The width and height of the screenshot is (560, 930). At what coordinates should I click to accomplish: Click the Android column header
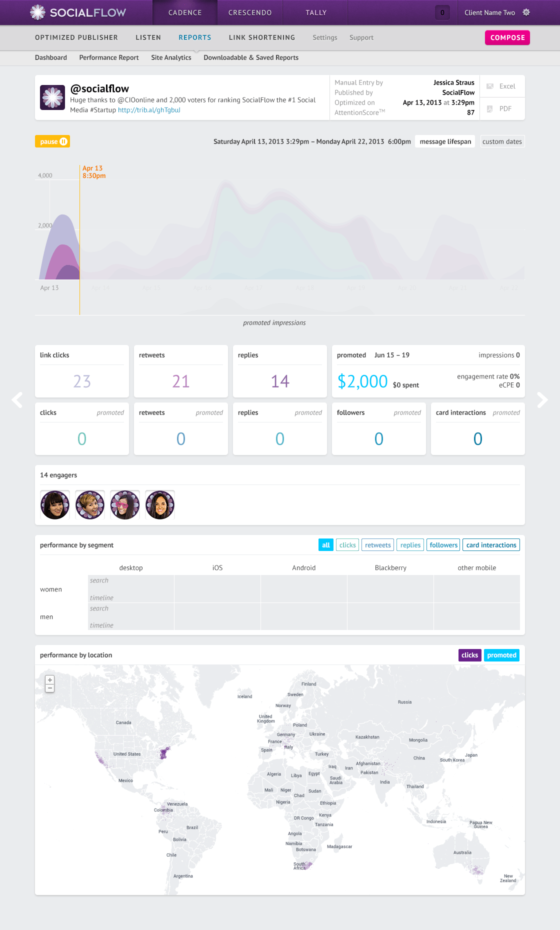304,567
